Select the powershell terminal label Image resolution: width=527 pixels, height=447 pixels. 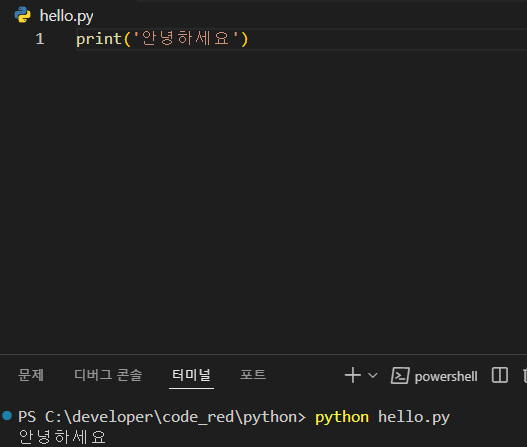446,376
